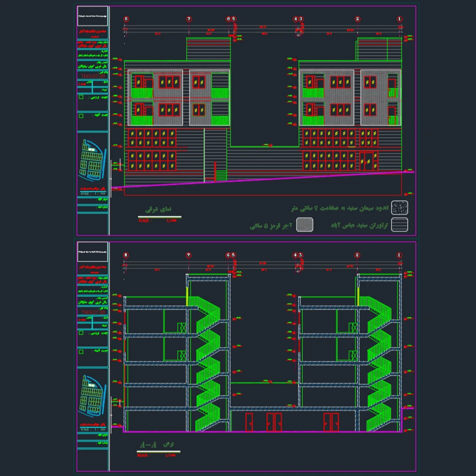The height and width of the screenshot is (476, 476).
Task: Pick the horizontal-lined travertine legend swatch
Action: pos(399,224)
